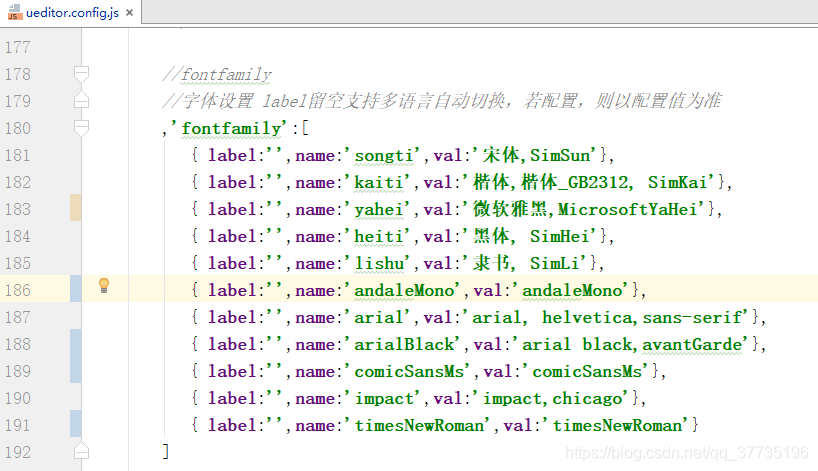Close the ueditor.config.js tab
This screenshot has height=471, width=818.
coord(129,13)
